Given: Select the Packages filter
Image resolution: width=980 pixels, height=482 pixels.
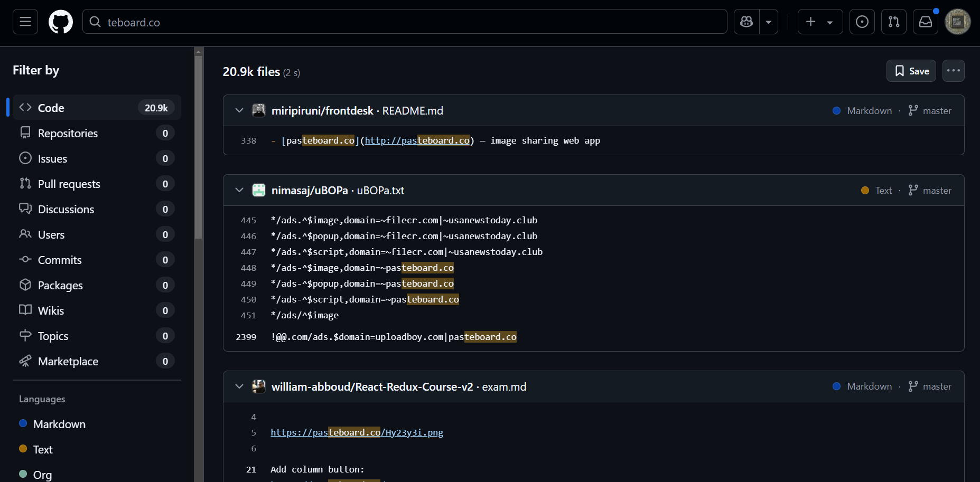Looking at the screenshot, I should 97,285.
